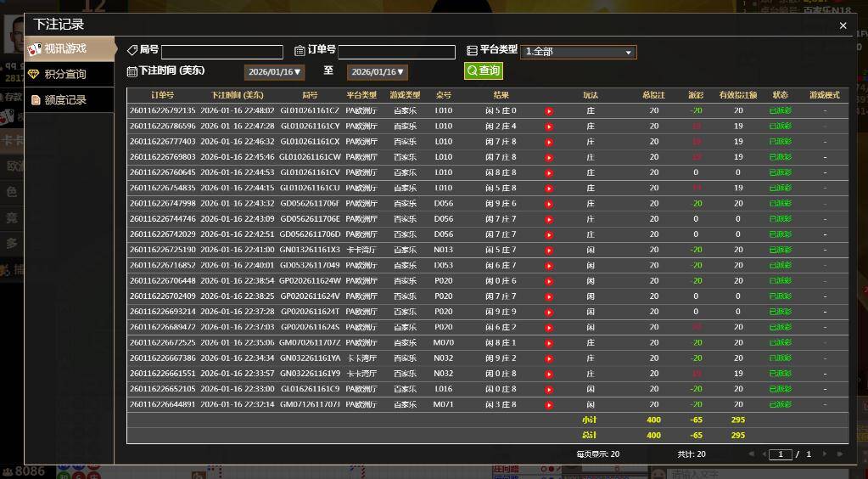The width and height of the screenshot is (868, 479).
Task: Click the calendar icon beside 下注时间
Action: (132, 71)
